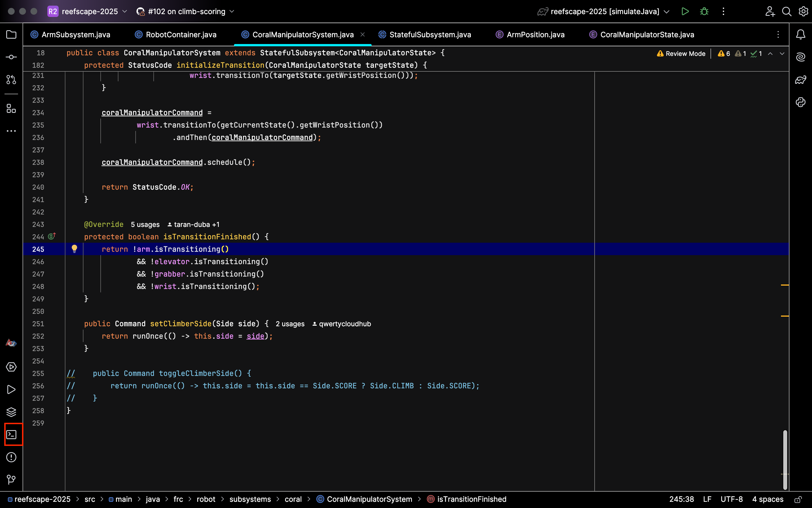Open more run actions menu
812x508 pixels.
[x=723, y=11]
